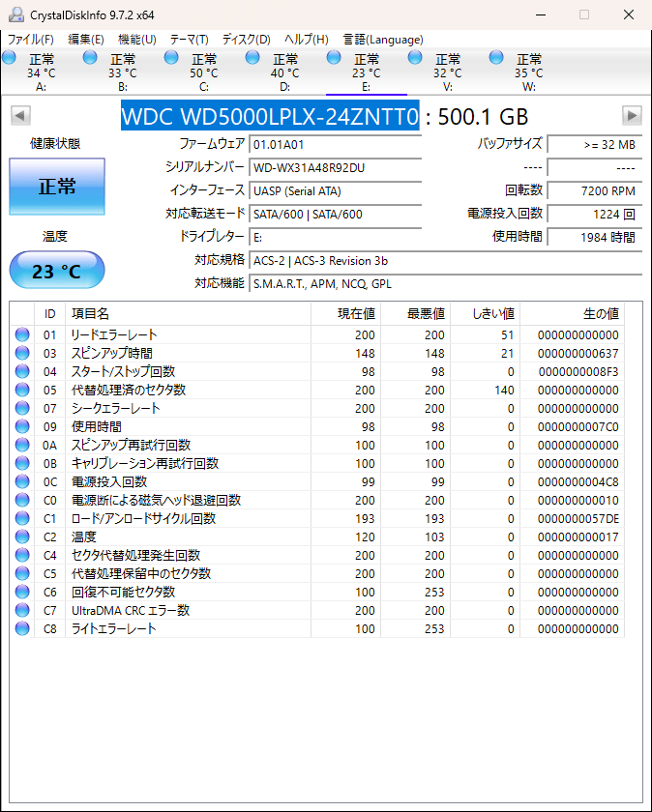Click the status icon beside the 温度 attribute row
Image resolution: width=652 pixels, height=812 pixels.
[22, 536]
